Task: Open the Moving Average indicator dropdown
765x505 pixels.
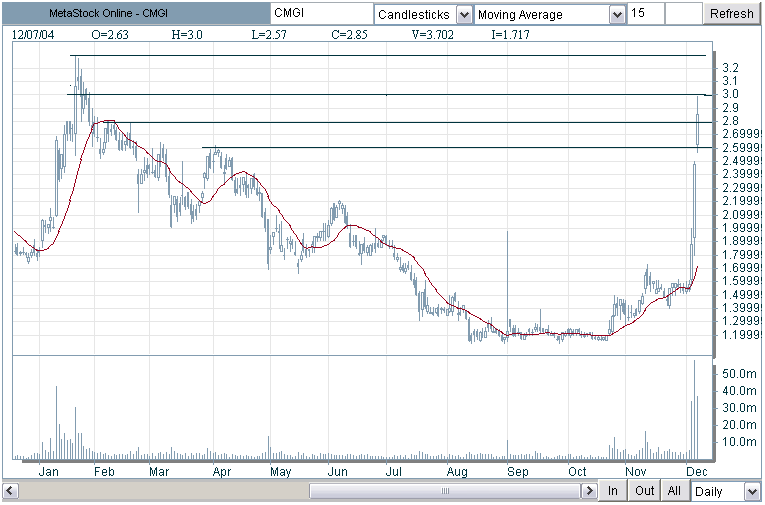Action: pos(617,15)
